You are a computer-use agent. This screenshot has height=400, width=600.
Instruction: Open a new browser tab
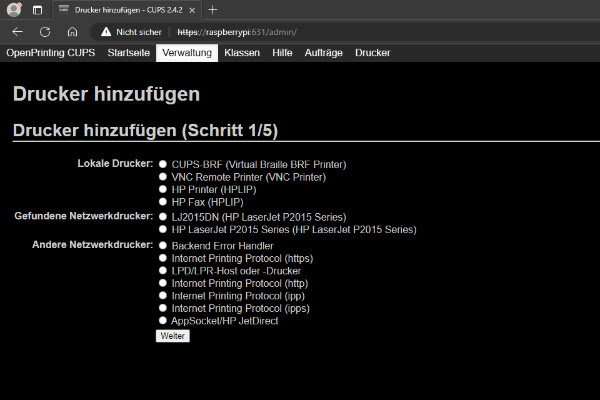click(213, 10)
